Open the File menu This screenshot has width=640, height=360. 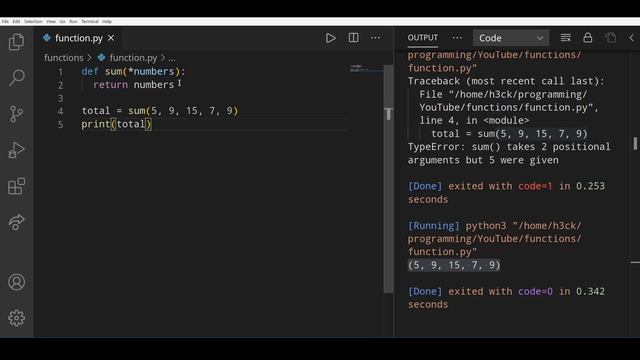click(5, 21)
